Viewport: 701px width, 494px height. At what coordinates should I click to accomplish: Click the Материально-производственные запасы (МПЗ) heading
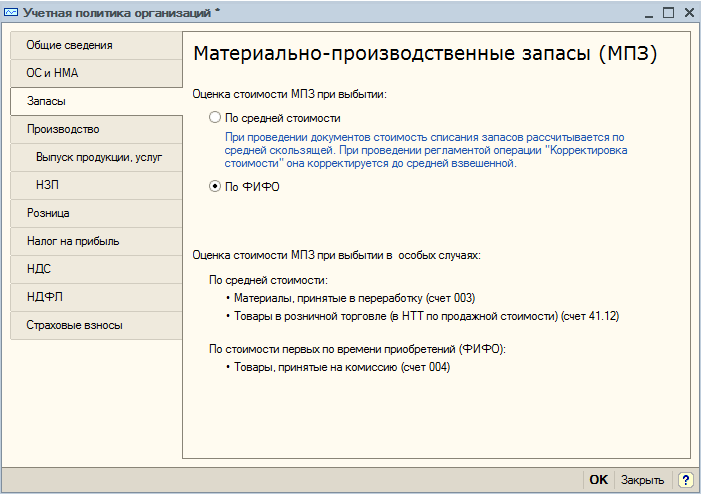point(425,54)
